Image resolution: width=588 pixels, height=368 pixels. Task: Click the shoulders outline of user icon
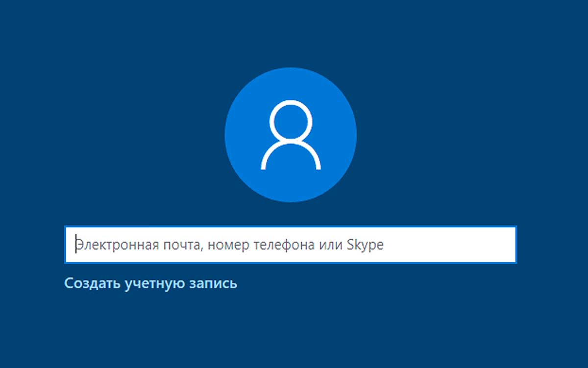[x=291, y=156]
